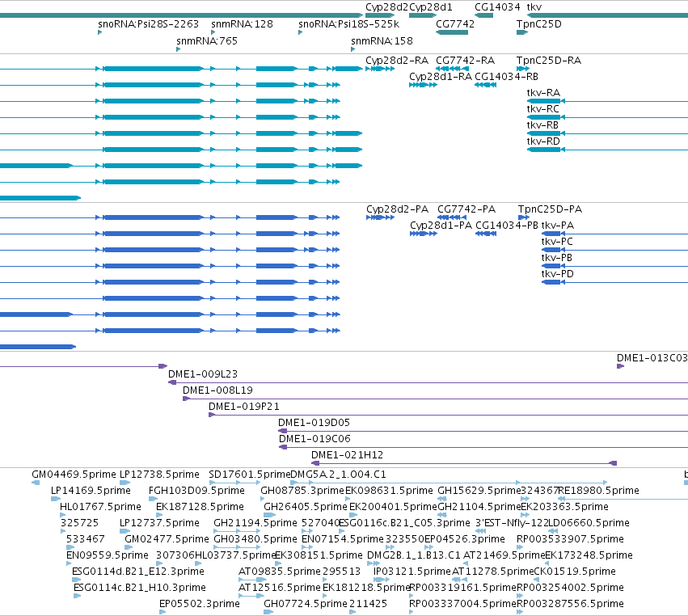Screen dimensions: 688x616
Task: Click the EP05502.3prime EST label
Action: click(200, 605)
